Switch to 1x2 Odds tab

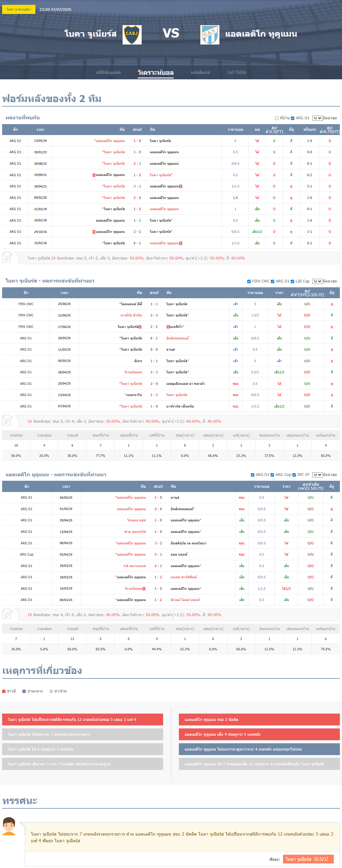(237, 72)
